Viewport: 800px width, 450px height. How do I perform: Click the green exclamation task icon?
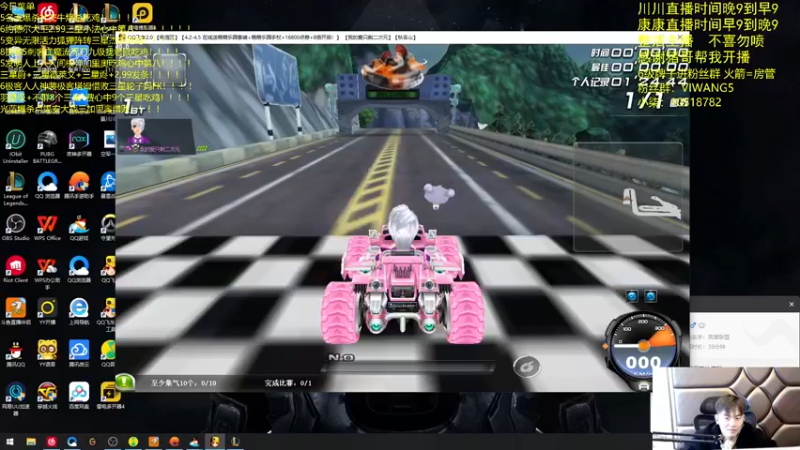click(124, 381)
